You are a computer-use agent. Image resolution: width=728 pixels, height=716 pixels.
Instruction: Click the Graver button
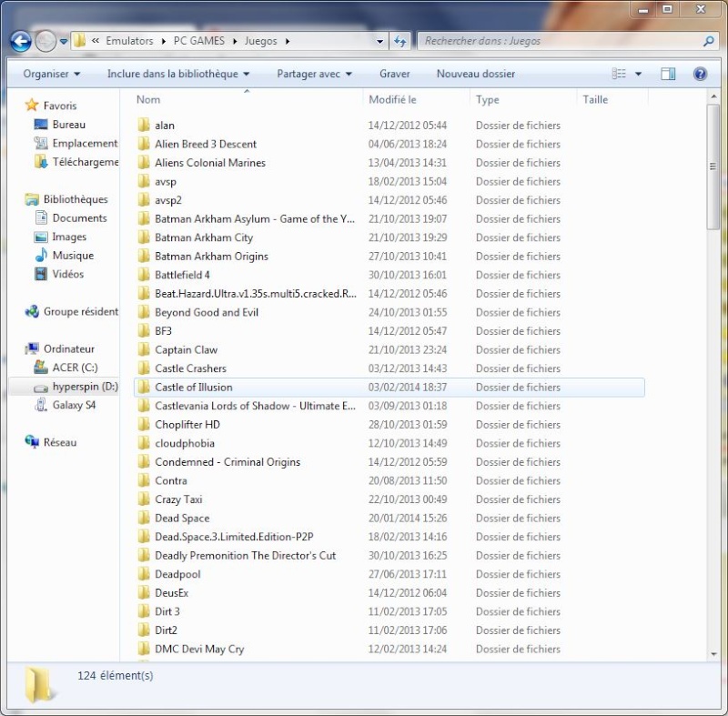395,74
